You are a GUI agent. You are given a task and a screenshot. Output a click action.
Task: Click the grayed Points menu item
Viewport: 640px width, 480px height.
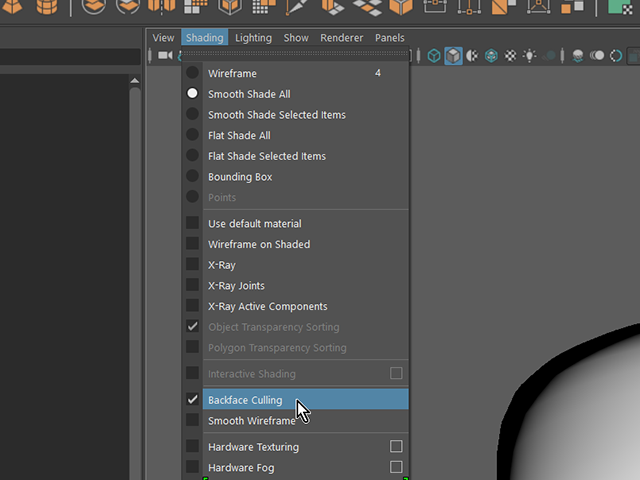click(295, 197)
